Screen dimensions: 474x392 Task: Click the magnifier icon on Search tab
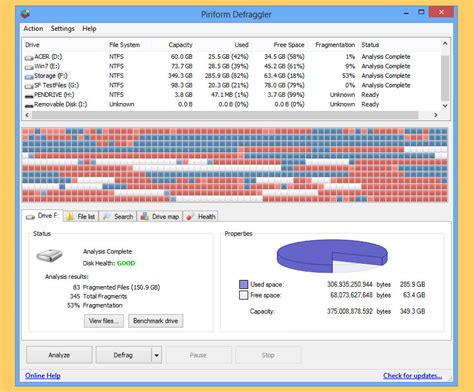point(107,216)
